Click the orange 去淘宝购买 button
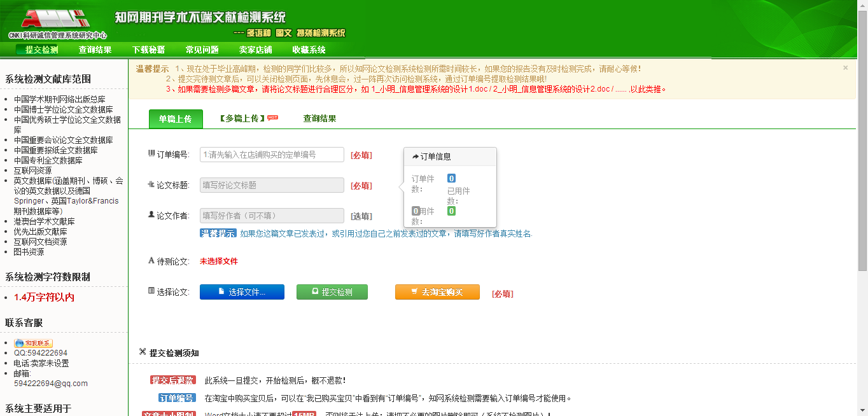 point(437,292)
